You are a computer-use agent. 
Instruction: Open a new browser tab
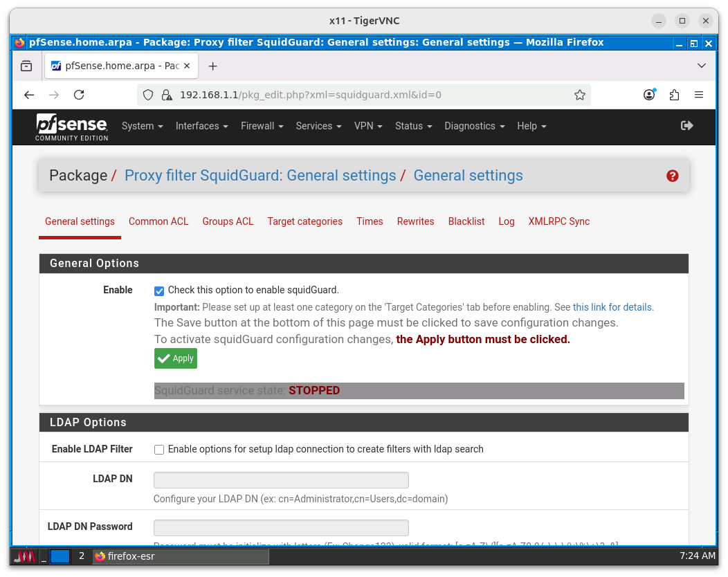coord(212,66)
